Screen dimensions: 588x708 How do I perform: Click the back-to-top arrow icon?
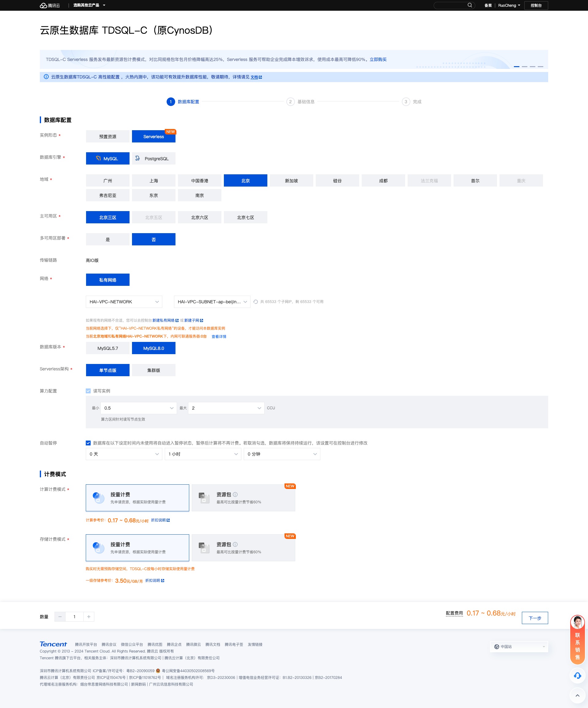point(577,695)
